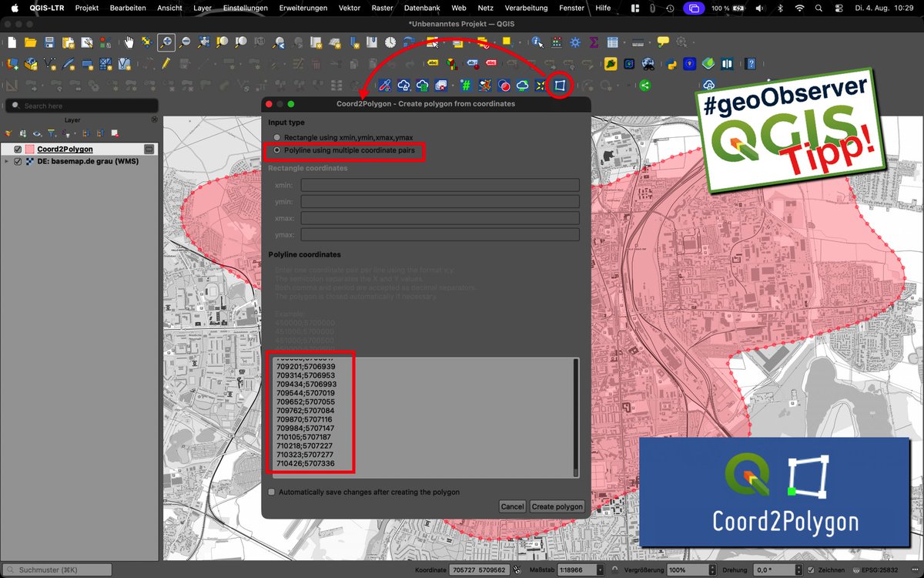
Task: Click the yellow abc labeling icon
Action: 433,63
